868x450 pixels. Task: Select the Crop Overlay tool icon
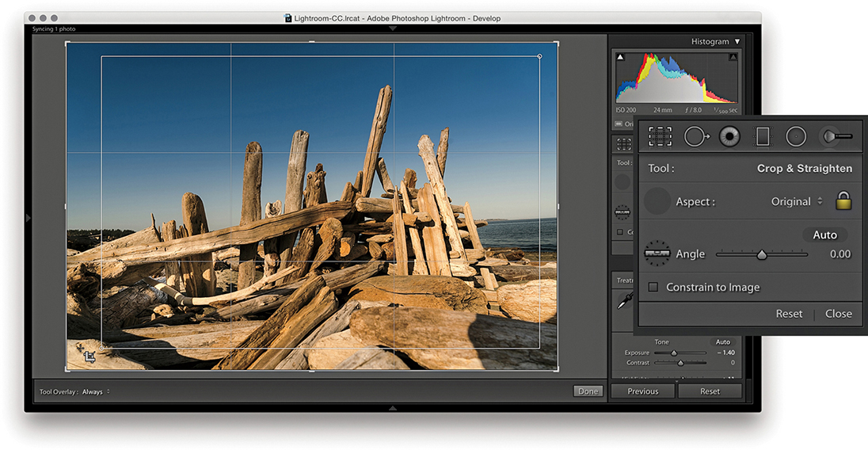coord(661,136)
